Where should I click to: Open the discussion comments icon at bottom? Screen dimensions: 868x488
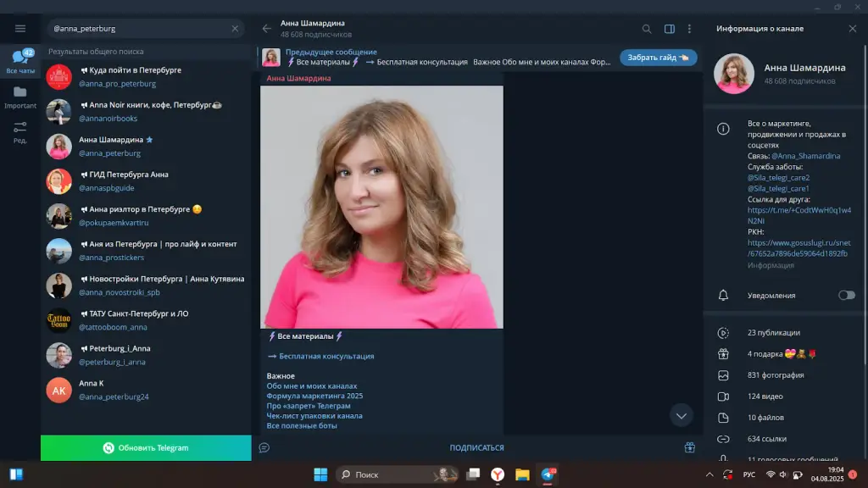264,447
